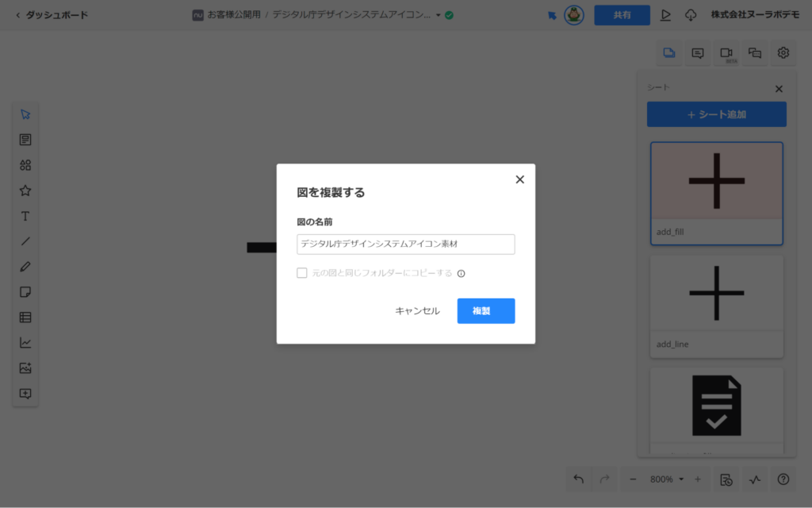The height and width of the screenshot is (508, 812).
Task: Open the 800% zoom level dropdown
Action: (666, 479)
